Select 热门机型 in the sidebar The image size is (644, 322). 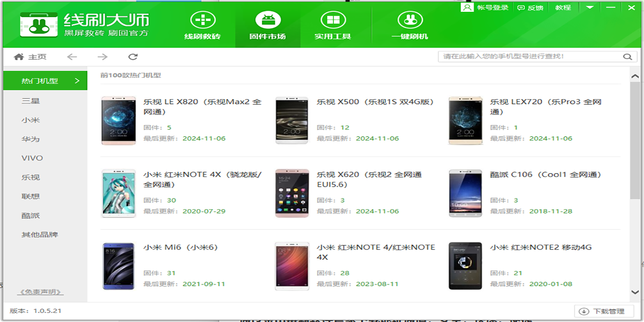point(45,81)
